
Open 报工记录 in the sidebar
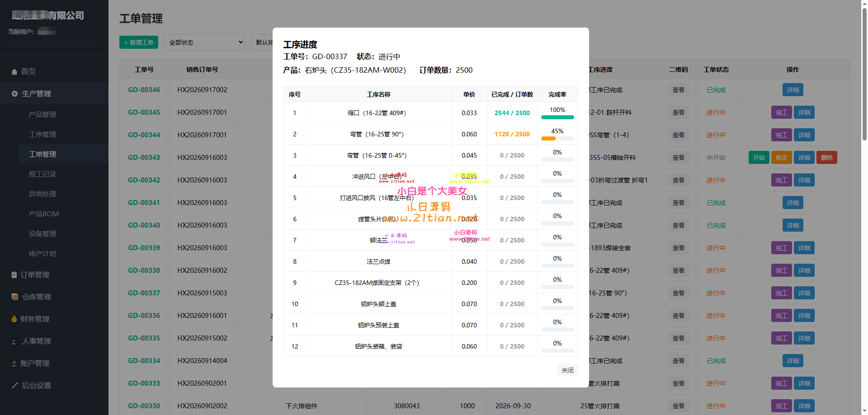point(42,174)
